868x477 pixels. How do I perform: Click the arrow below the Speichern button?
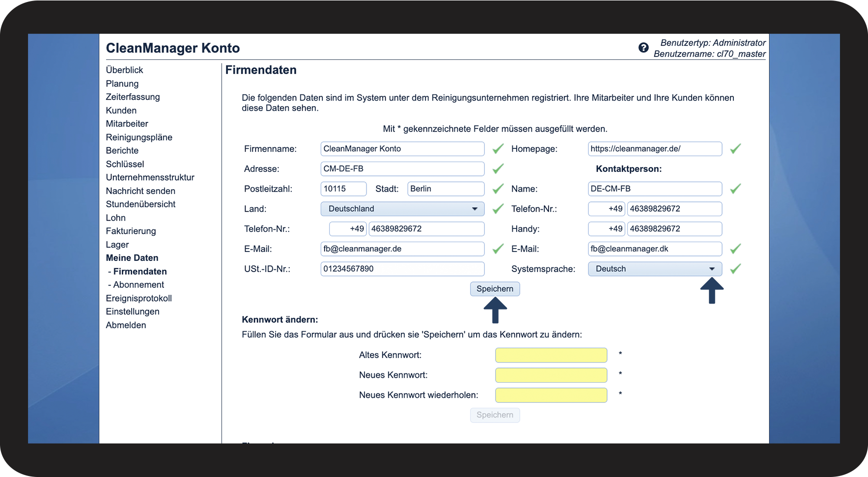coord(495,310)
